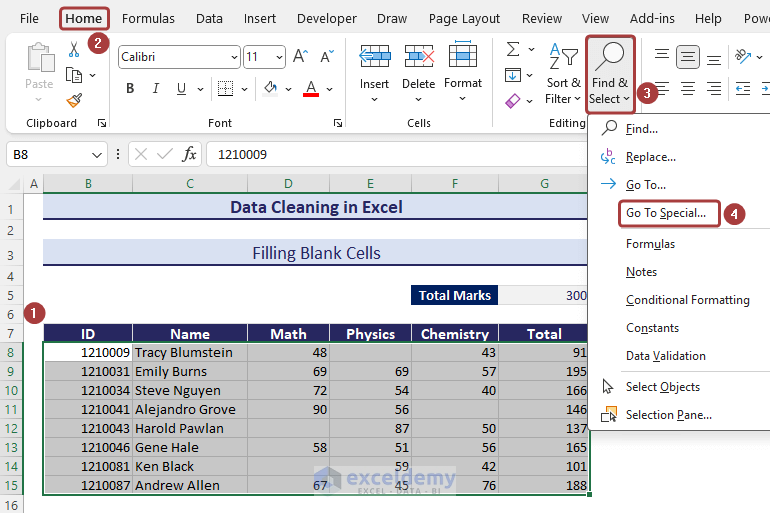The height and width of the screenshot is (513, 770).
Task: Click Decrease Indent icon
Action: (742, 89)
